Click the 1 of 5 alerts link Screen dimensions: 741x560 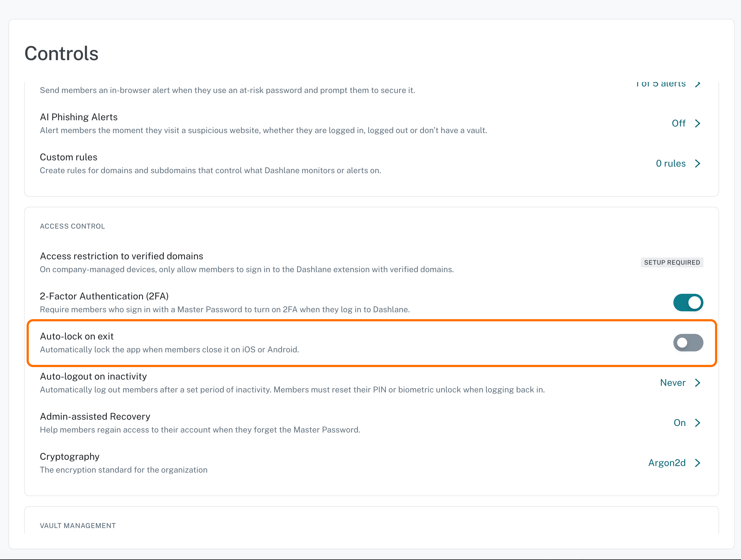(x=661, y=84)
